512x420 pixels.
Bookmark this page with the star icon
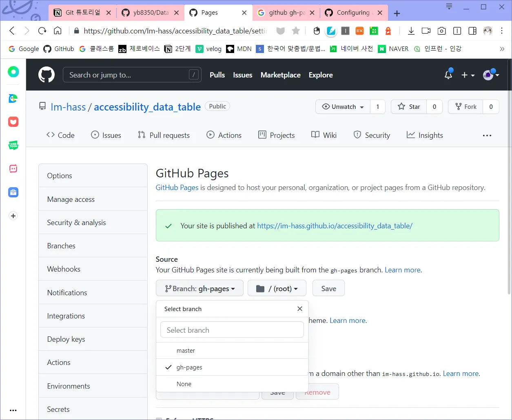tap(296, 31)
